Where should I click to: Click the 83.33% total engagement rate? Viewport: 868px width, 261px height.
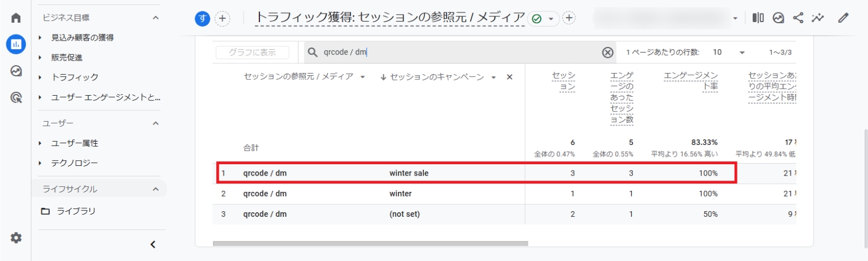click(704, 143)
